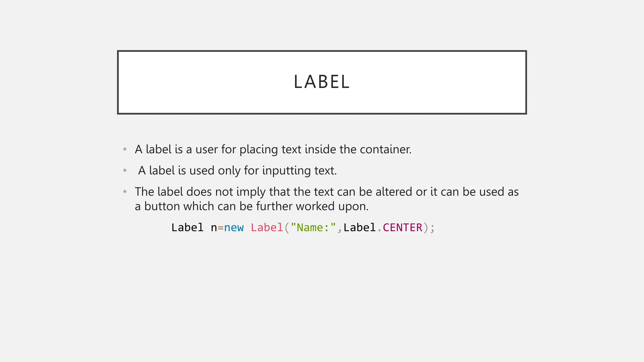
Task: Click the purple CENTER constant in code
Action: (402, 228)
